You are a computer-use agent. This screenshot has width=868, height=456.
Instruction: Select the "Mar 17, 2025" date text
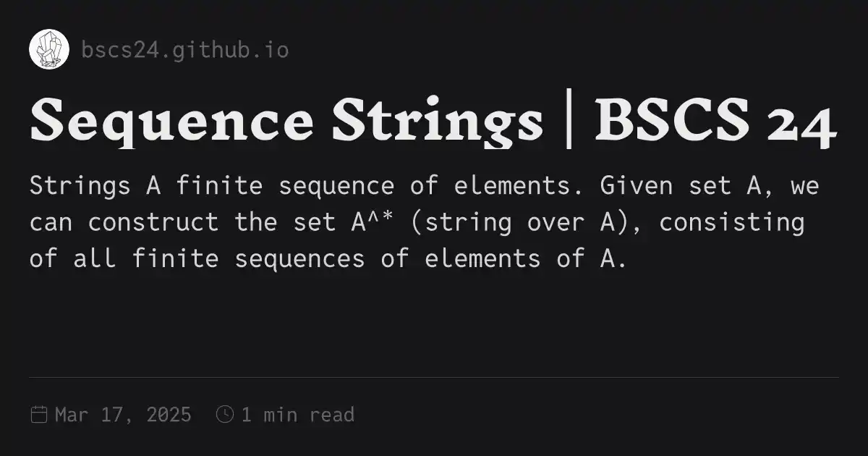[123, 415]
